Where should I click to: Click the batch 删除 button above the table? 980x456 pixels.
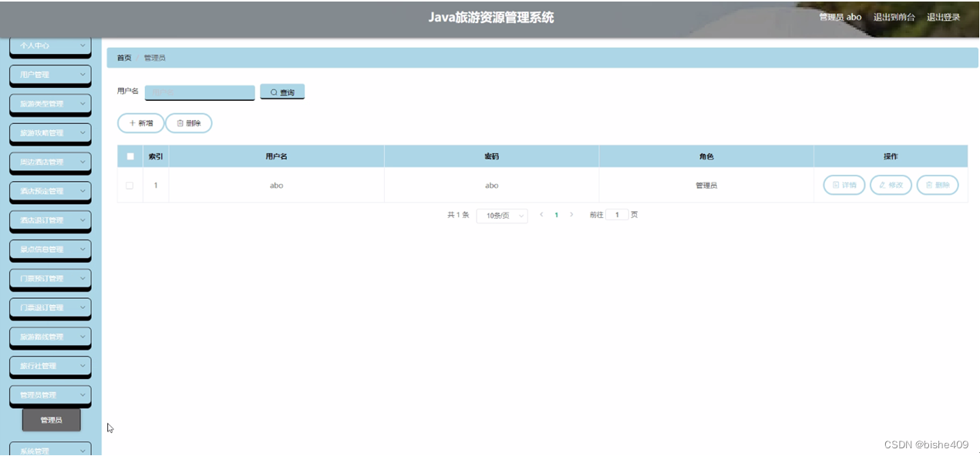pos(189,123)
